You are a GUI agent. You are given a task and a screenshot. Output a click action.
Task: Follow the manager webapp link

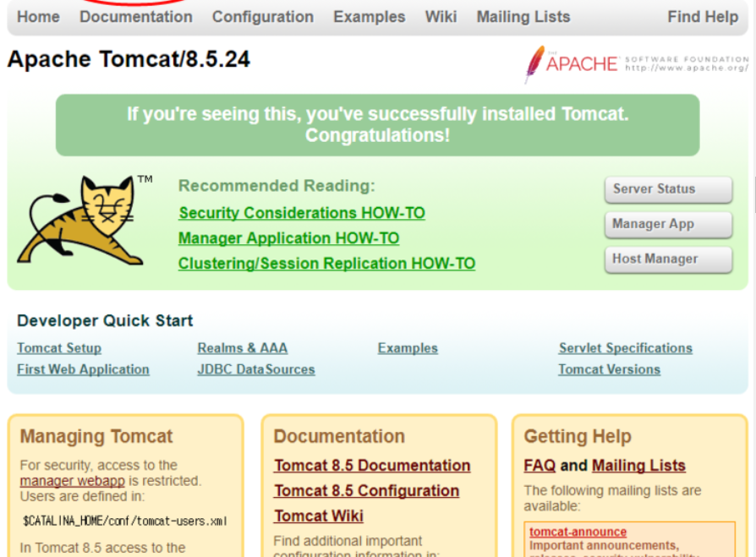click(73, 481)
